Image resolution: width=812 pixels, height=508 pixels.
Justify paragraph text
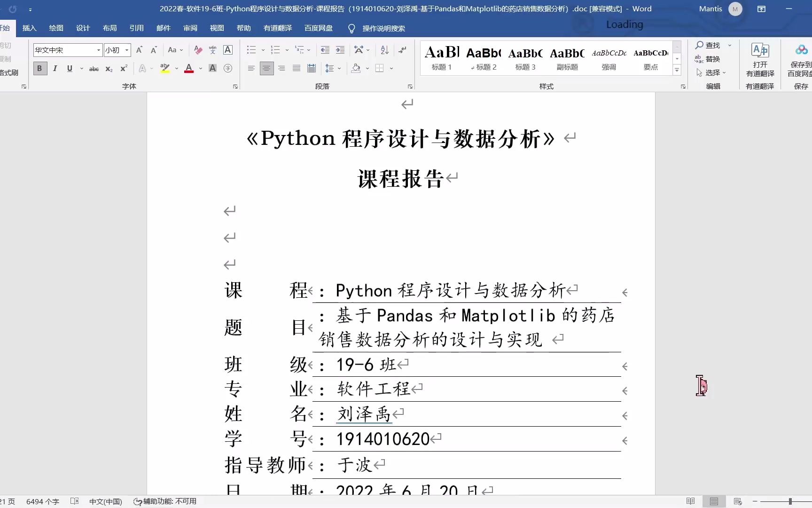click(297, 69)
